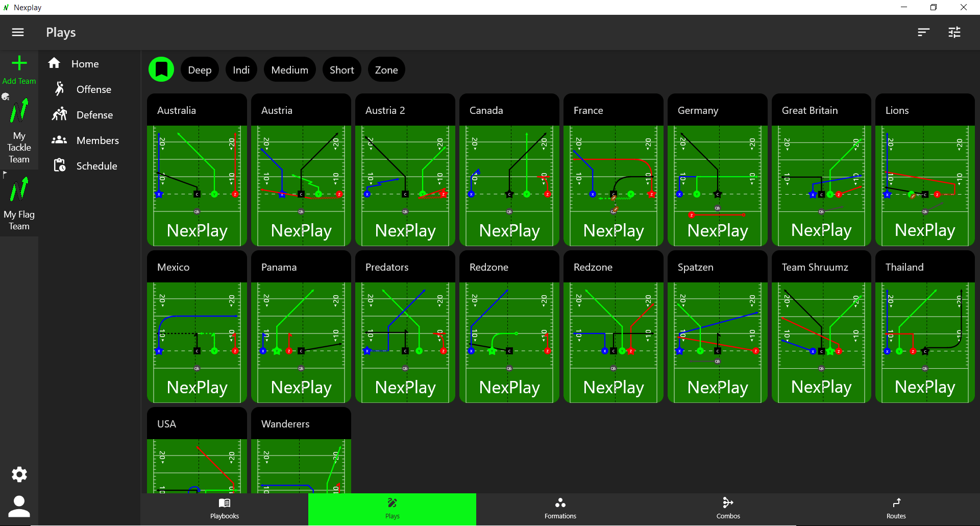Open the hamburger navigation menu

pyautogui.click(x=18, y=33)
